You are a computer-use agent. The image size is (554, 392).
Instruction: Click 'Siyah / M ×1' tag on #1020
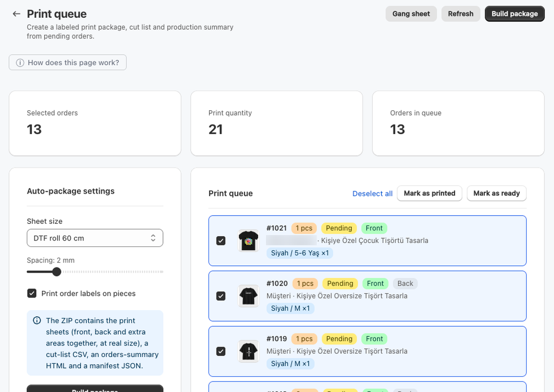pyautogui.click(x=290, y=308)
